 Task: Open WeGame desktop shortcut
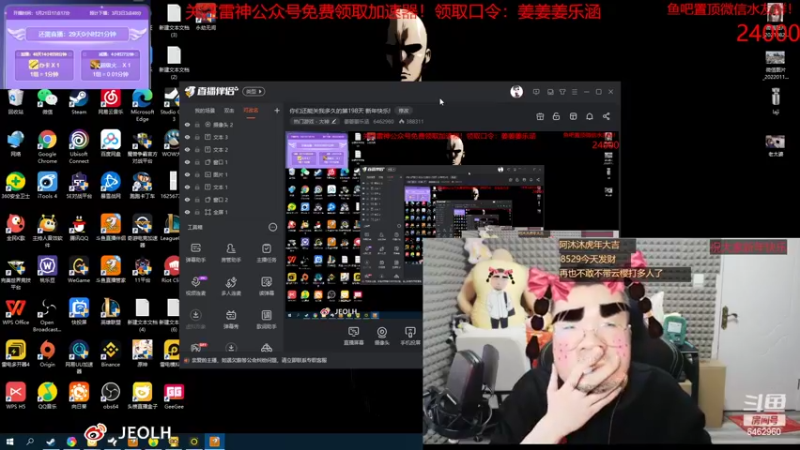tap(79, 270)
